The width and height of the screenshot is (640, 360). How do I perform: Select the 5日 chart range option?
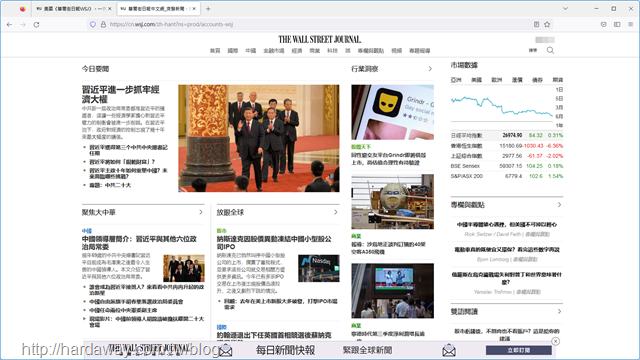(559, 98)
